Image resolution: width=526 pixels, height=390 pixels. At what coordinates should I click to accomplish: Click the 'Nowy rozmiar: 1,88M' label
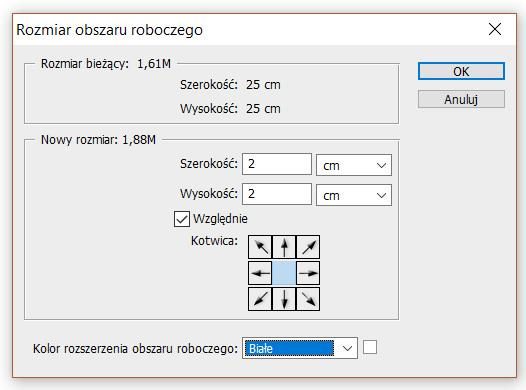(x=98, y=140)
